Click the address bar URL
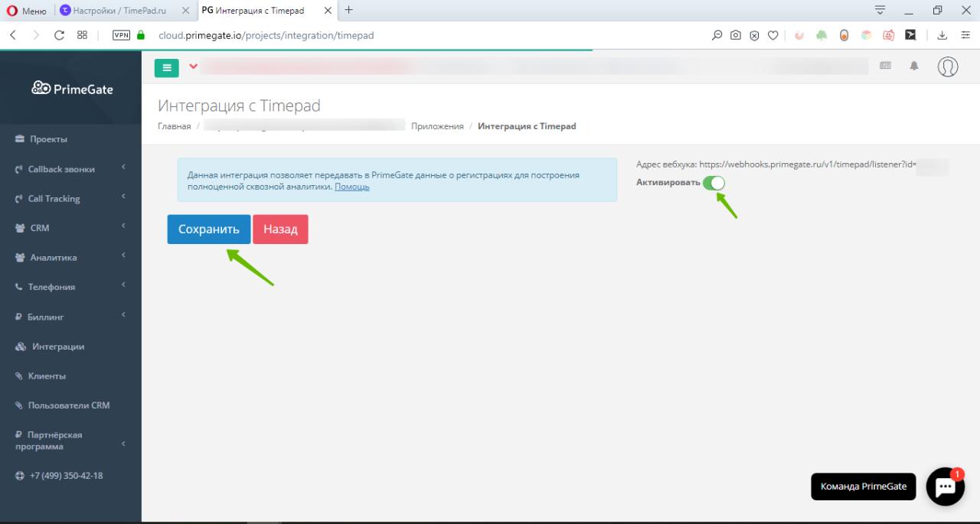The height and width of the screenshot is (524, 980). 266,35
